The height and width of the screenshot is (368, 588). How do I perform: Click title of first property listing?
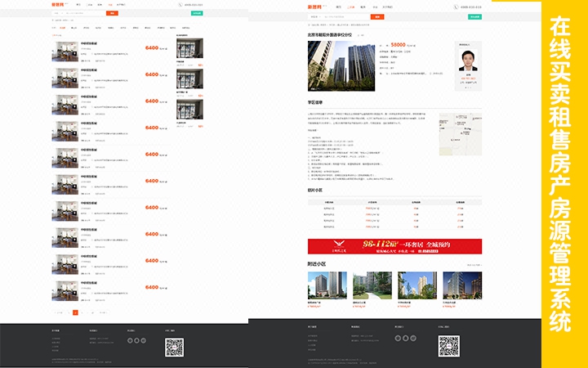(88, 43)
